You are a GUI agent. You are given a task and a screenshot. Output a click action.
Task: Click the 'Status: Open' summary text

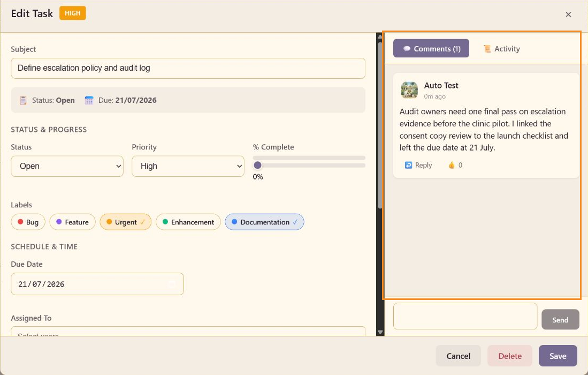(54, 100)
